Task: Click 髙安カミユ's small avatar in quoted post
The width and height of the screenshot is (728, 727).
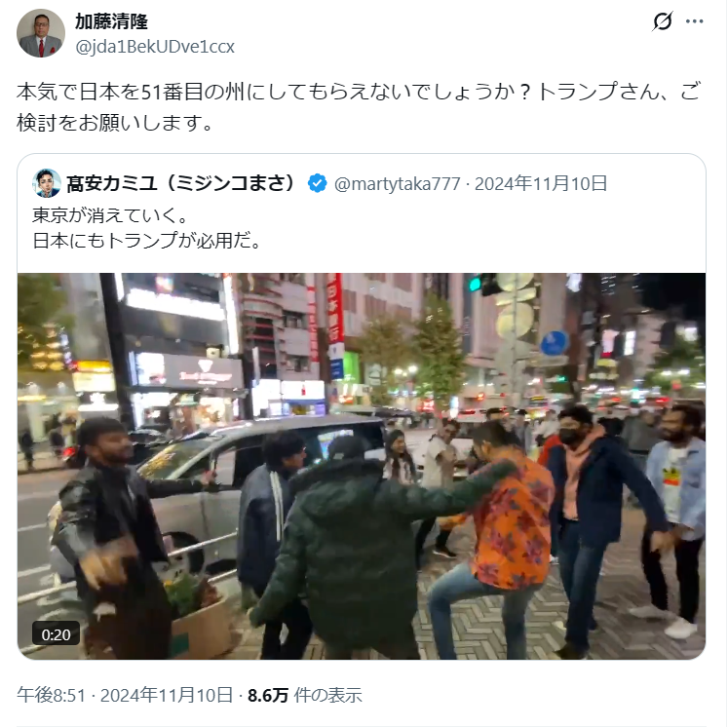Action: click(x=47, y=183)
